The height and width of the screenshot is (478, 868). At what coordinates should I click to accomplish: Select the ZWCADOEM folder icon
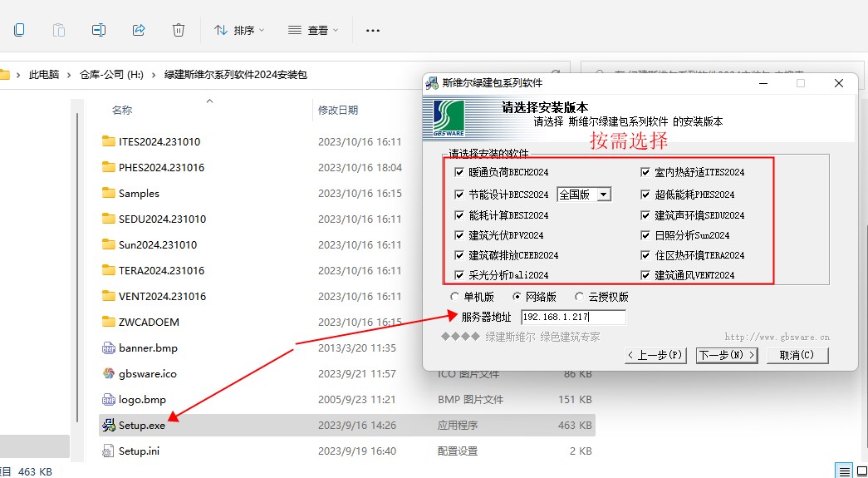point(109,322)
